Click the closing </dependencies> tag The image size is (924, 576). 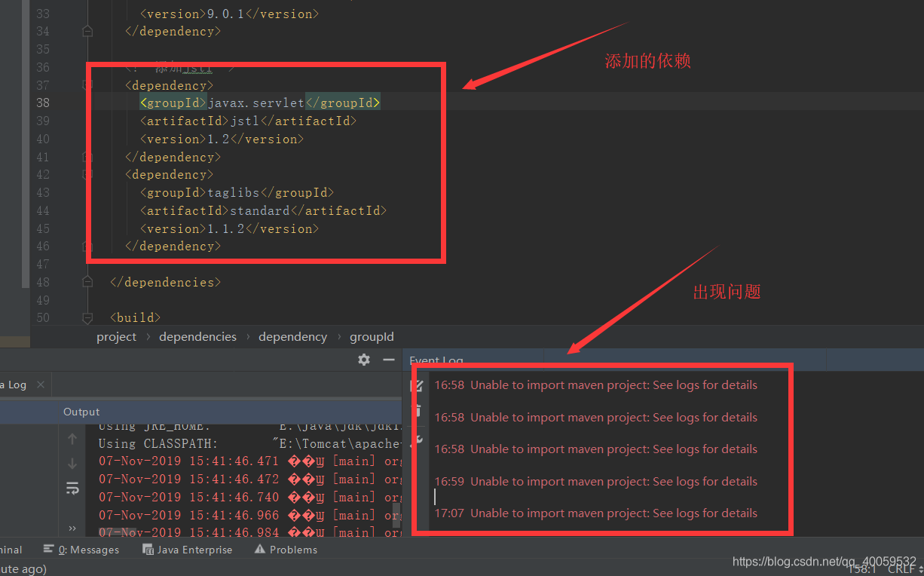[x=165, y=282]
